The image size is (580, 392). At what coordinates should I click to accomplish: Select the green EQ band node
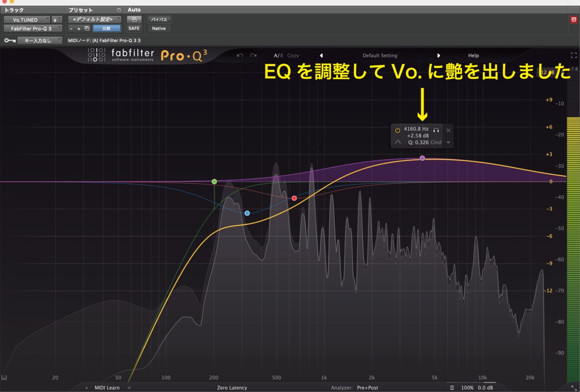pyautogui.click(x=214, y=182)
